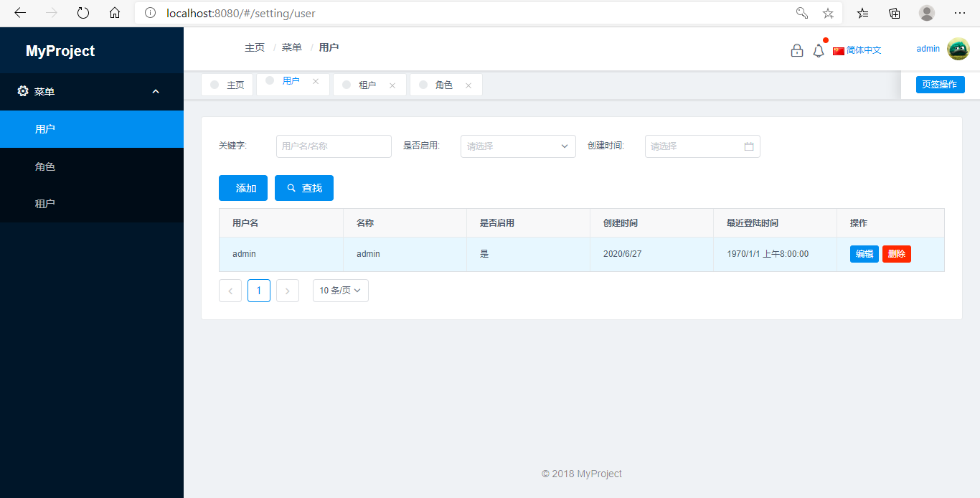Click the 编辑 button for admin row

[864, 254]
